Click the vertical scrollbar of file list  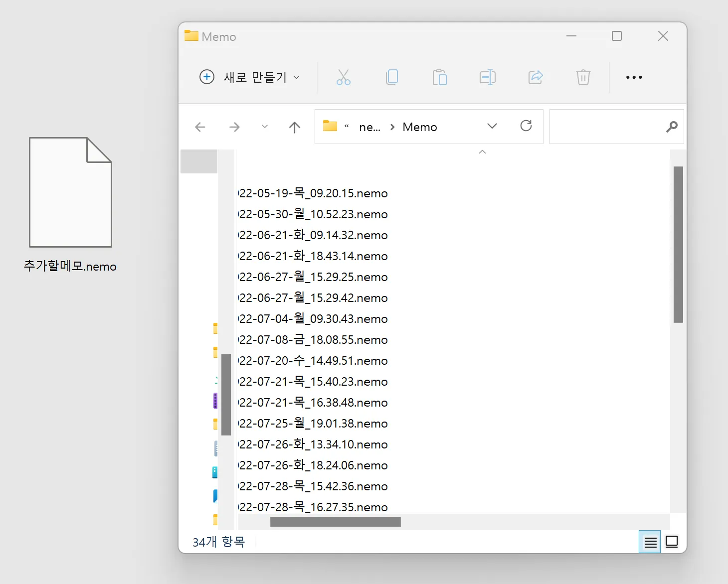coord(678,244)
